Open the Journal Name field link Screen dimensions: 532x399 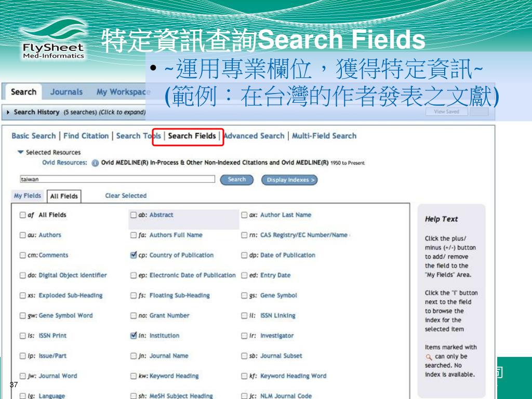click(169, 356)
